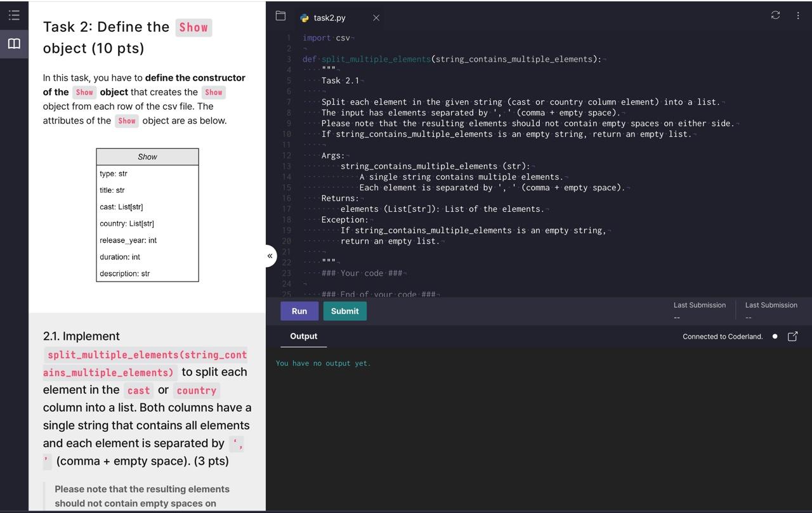812x513 pixels.
Task: Open the three-dot options menu
Action: (x=797, y=15)
